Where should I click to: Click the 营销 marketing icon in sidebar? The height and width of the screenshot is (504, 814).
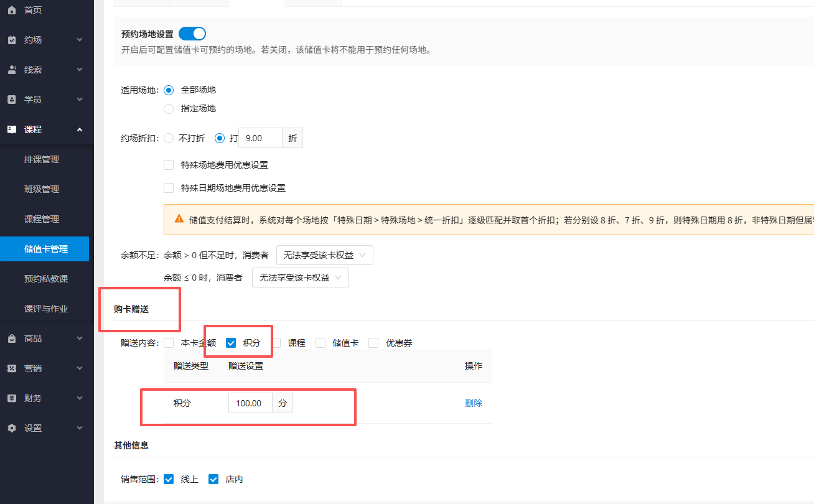tap(11, 368)
